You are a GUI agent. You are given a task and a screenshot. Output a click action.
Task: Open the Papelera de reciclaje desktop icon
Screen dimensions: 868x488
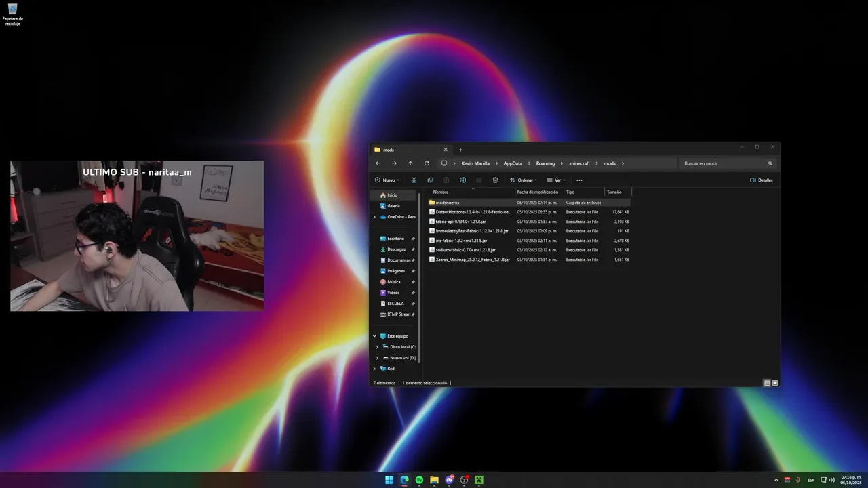coord(13,14)
